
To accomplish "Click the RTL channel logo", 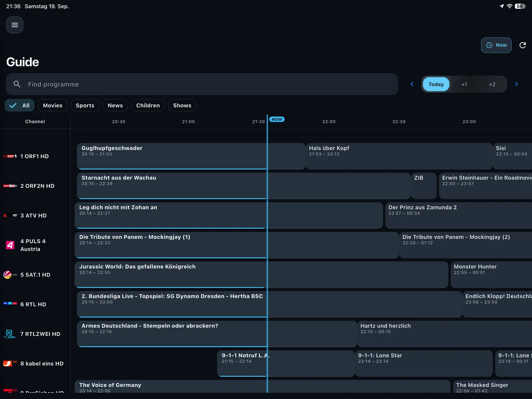I will coord(10,303).
